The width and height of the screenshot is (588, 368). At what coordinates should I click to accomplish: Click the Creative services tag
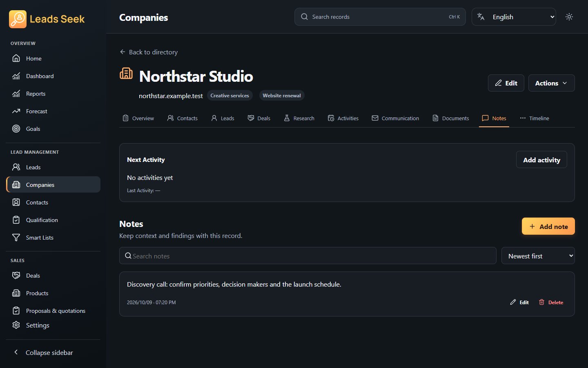[230, 95]
